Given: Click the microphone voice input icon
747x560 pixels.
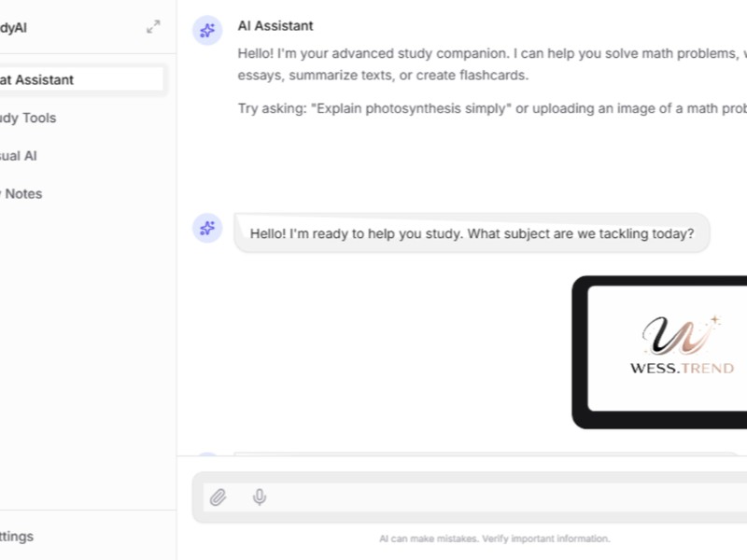Looking at the screenshot, I should tap(260, 497).
